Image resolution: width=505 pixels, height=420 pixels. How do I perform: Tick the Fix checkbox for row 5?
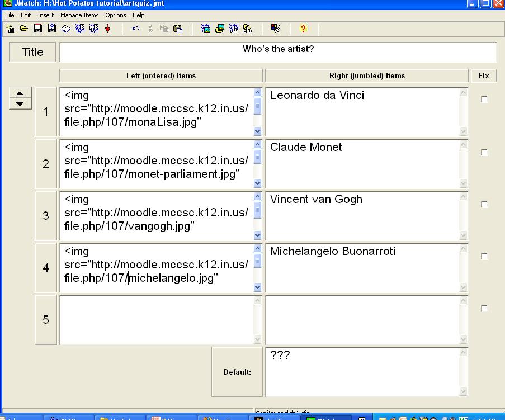pyautogui.click(x=484, y=308)
